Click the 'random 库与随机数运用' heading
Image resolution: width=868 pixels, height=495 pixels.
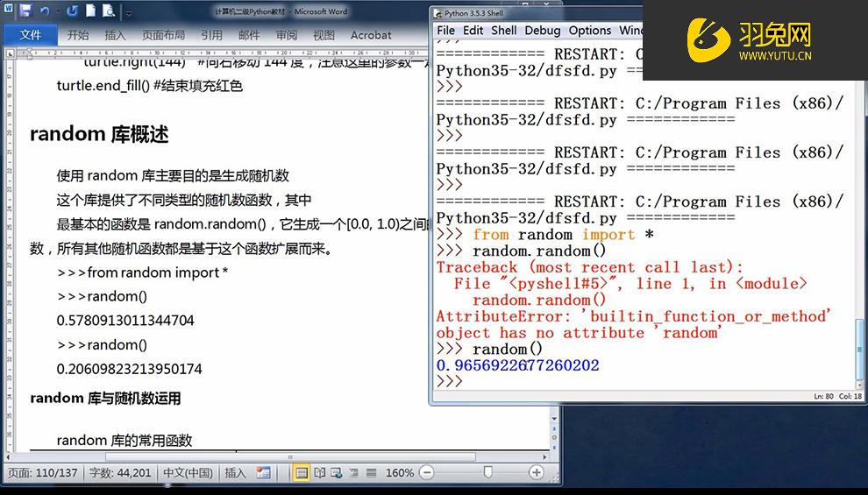click(x=105, y=399)
